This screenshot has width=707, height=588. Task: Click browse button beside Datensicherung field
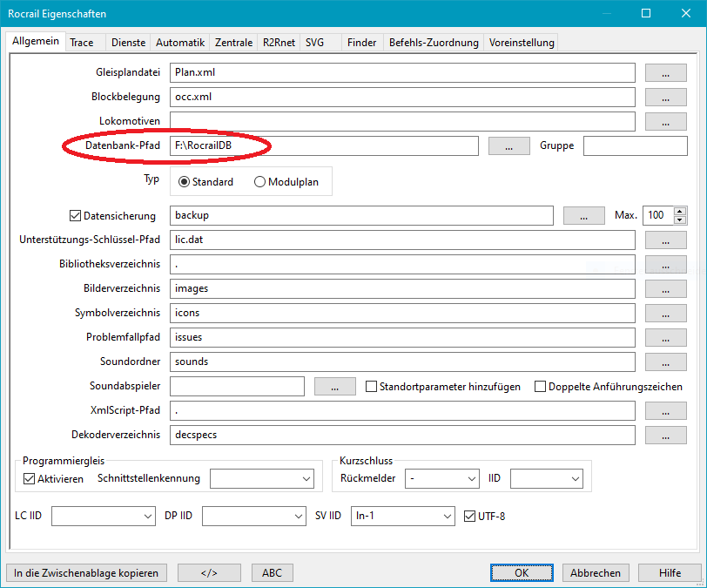(584, 215)
